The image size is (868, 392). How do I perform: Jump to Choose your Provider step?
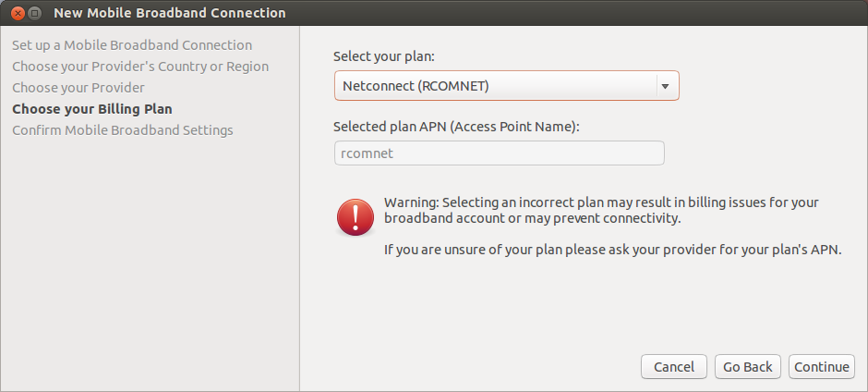point(78,88)
